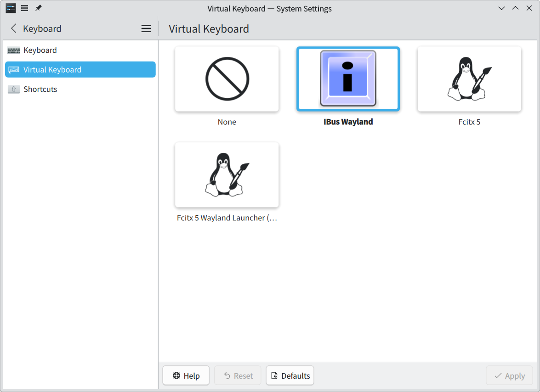Open the sidebar hamburger menu

(146, 28)
